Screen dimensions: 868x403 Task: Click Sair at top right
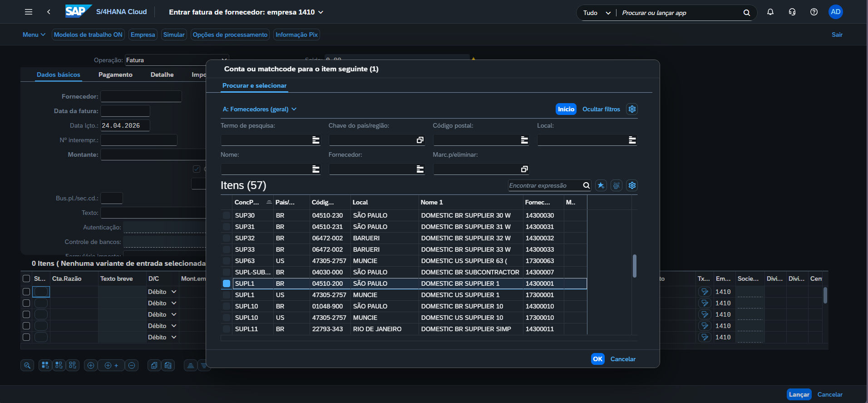click(x=837, y=35)
